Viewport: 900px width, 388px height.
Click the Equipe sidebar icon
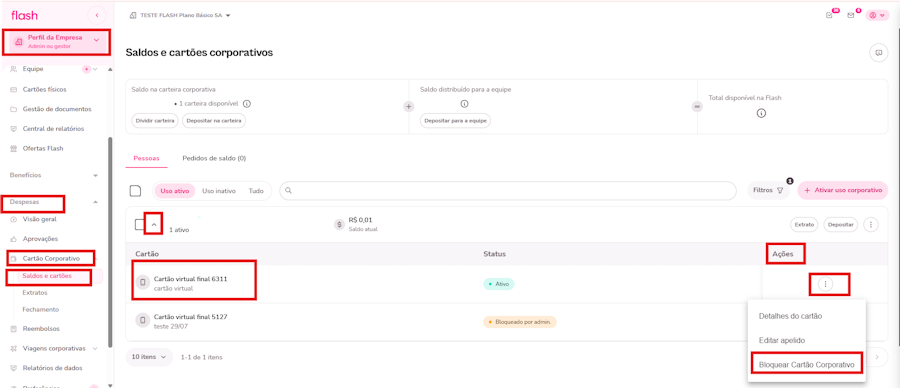(14, 69)
